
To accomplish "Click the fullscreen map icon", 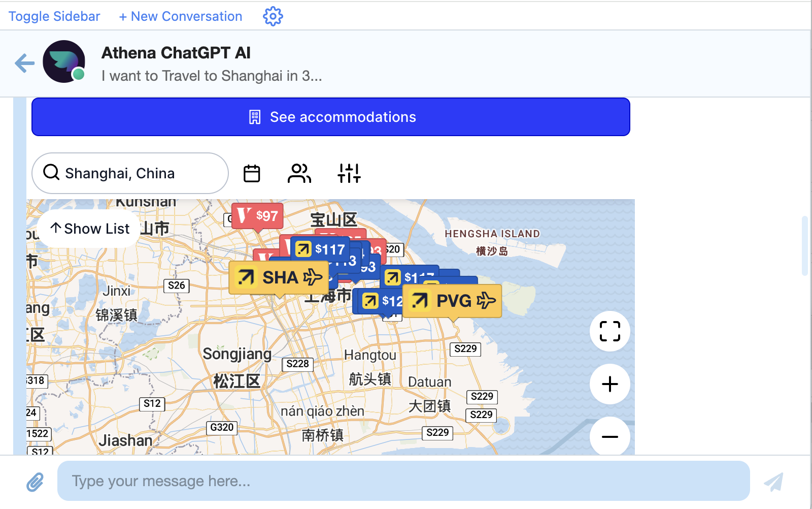I will [610, 331].
